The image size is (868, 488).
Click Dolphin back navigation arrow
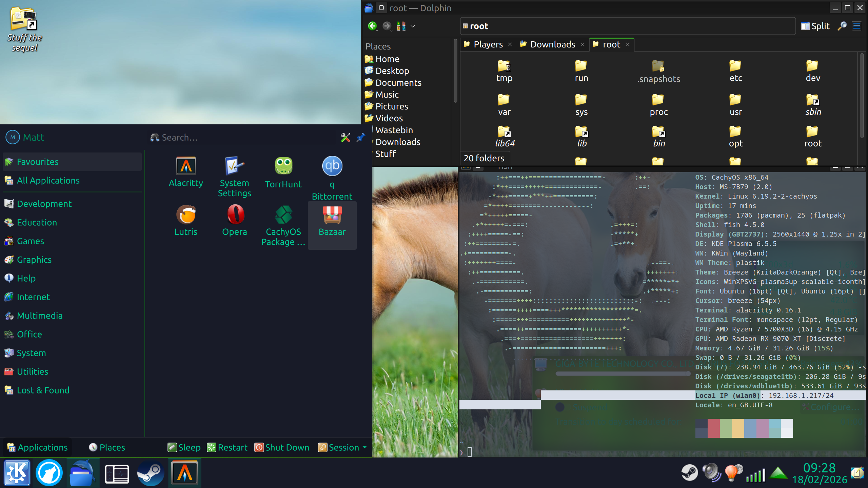[x=372, y=26]
